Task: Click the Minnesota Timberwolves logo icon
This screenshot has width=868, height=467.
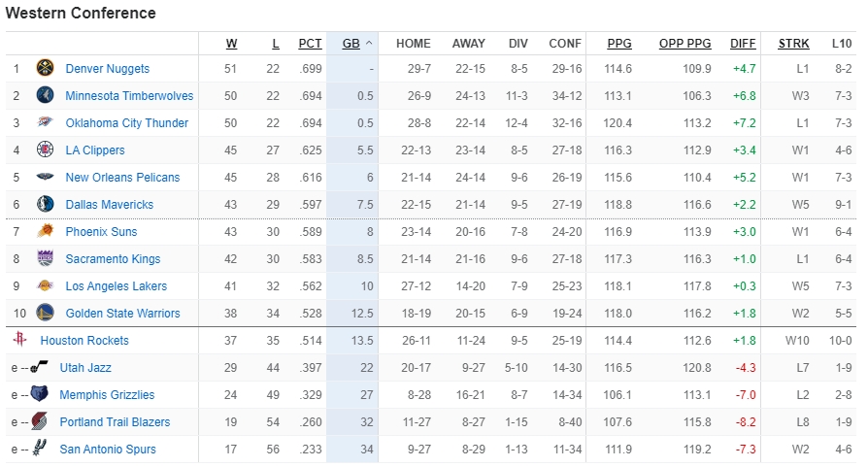Action: [x=45, y=96]
